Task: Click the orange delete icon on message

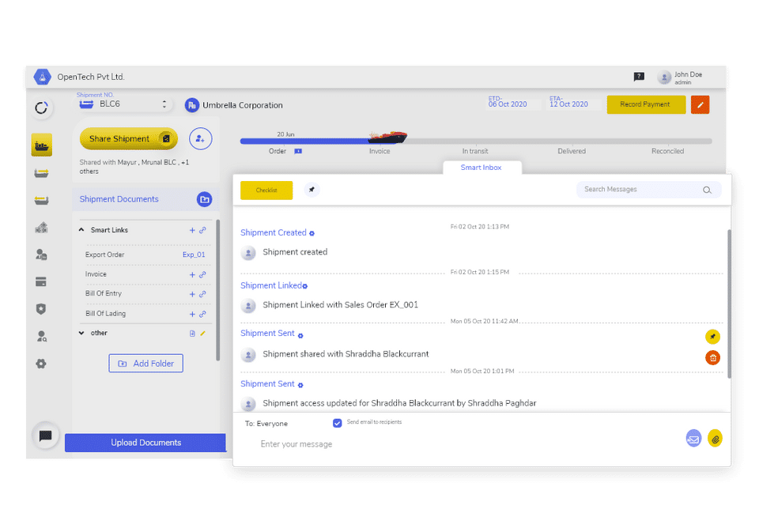Action: [712, 358]
